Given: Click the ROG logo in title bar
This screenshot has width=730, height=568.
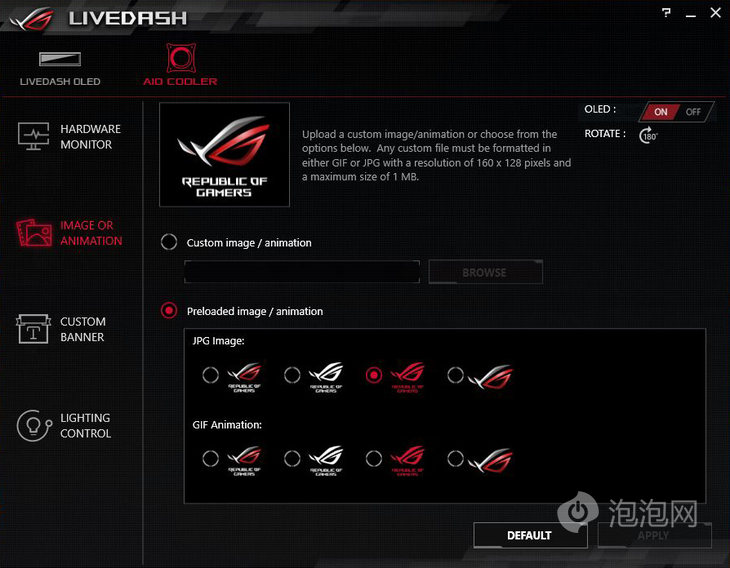Looking at the screenshot, I should pyautogui.click(x=32, y=19).
